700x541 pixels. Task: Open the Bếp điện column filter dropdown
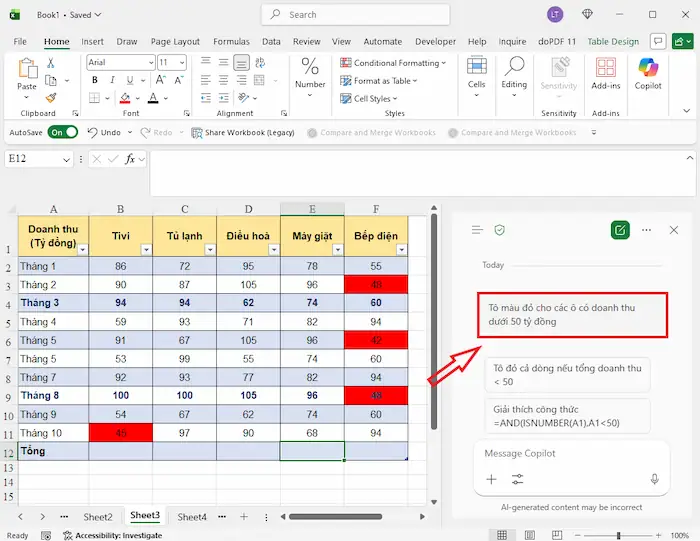point(401,250)
